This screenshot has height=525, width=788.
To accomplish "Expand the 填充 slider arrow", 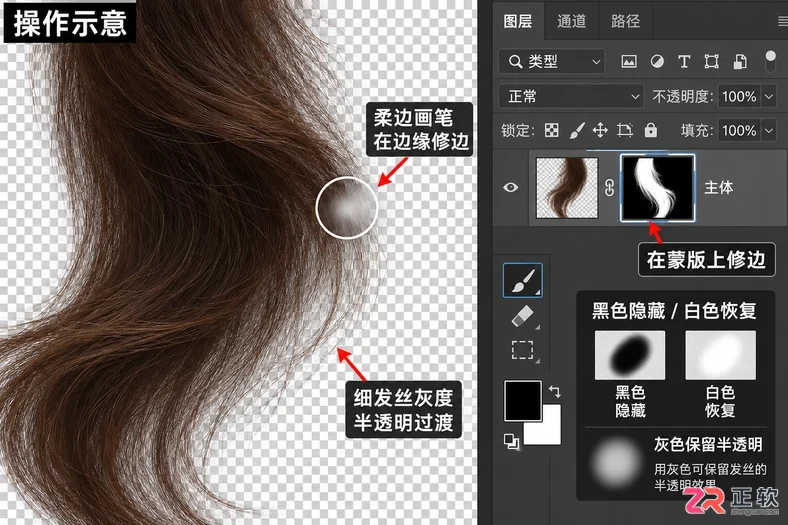I will tap(769, 131).
